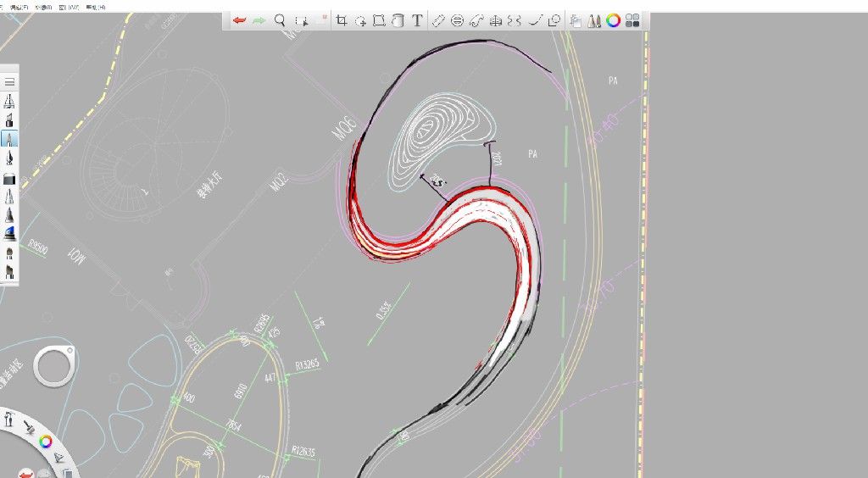Click the brush puck ring on canvas
Screen dimensions: 868x478
click(53, 366)
